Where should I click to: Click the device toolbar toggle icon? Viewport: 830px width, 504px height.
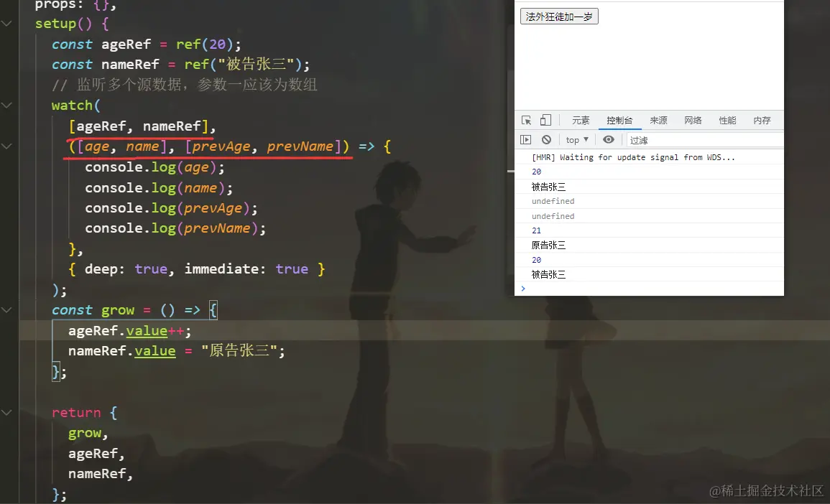point(545,120)
